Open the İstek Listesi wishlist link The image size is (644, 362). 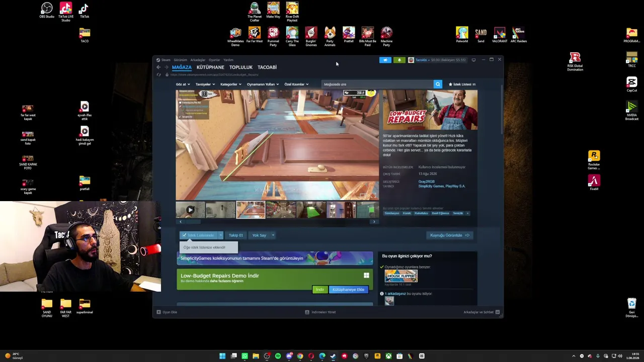tap(462, 84)
